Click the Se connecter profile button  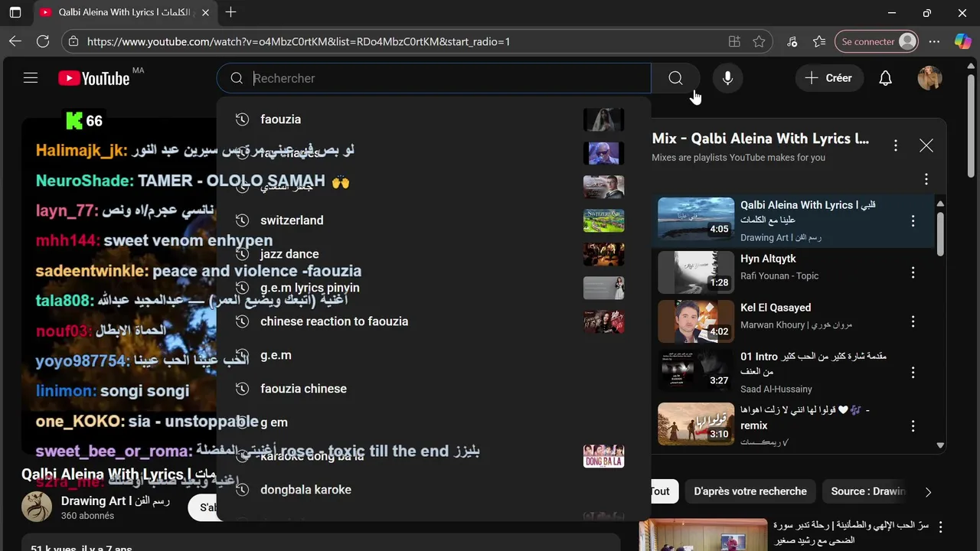coord(877,41)
